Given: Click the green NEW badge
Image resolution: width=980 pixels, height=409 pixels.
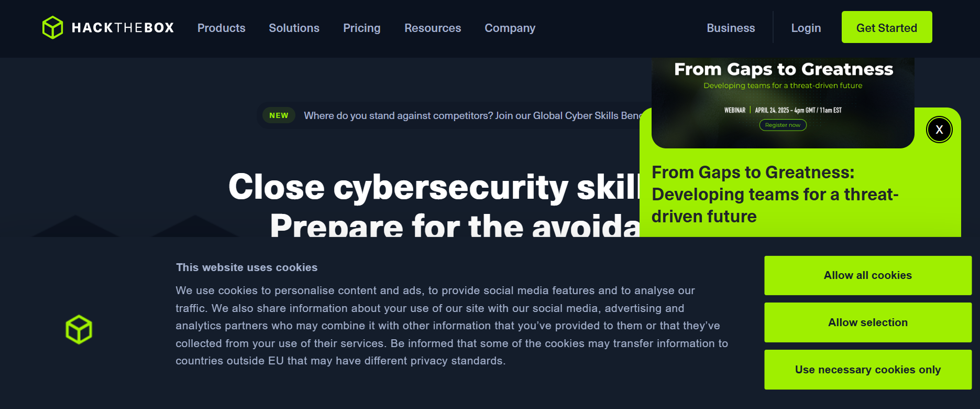Looking at the screenshot, I should [x=279, y=115].
